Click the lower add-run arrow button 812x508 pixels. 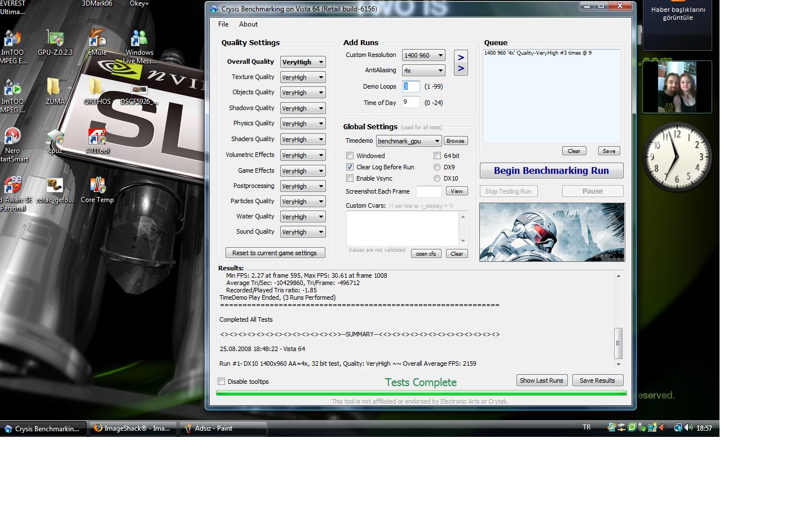coord(461,69)
